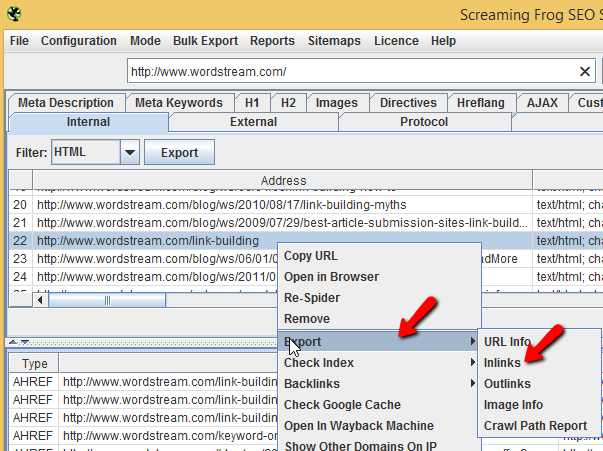
Task: Click the horizontal scrollbar thumb under the table
Action: pyautogui.click(x=108, y=299)
